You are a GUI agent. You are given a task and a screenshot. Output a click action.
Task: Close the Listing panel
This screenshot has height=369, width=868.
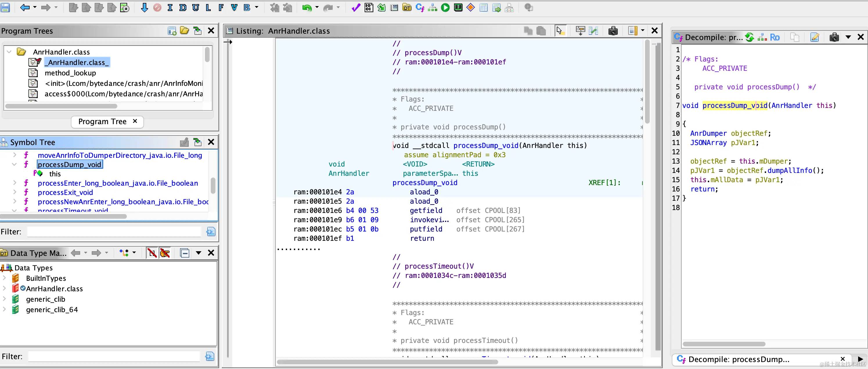point(655,31)
